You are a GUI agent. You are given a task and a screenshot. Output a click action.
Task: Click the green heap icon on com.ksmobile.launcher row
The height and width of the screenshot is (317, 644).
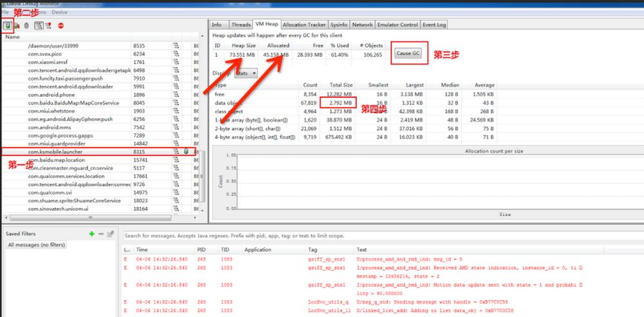pyautogui.click(x=186, y=151)
